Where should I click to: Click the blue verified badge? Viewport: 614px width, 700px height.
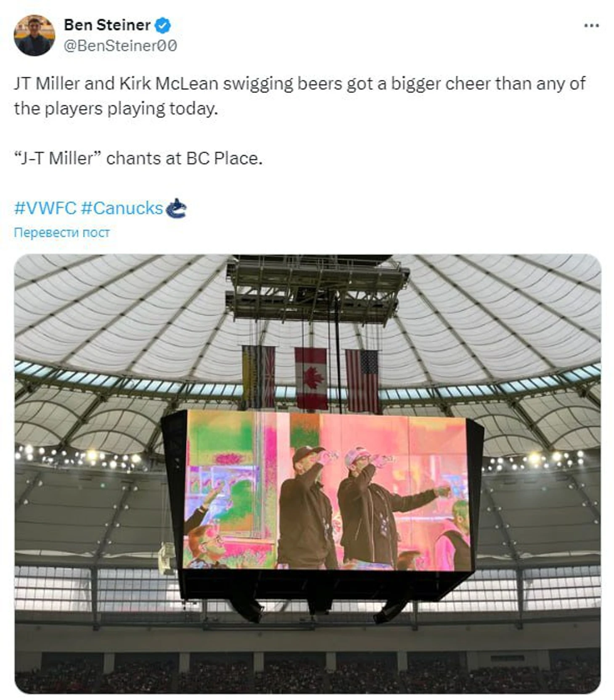162,26
